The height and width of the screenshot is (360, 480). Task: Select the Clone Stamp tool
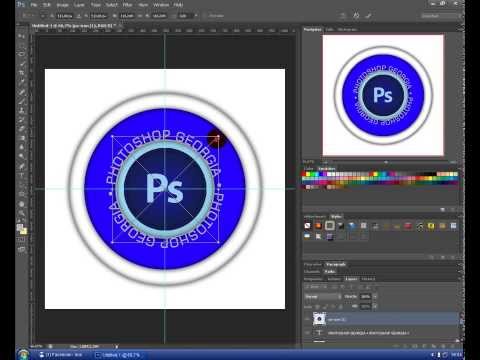[x=22, y=111]
